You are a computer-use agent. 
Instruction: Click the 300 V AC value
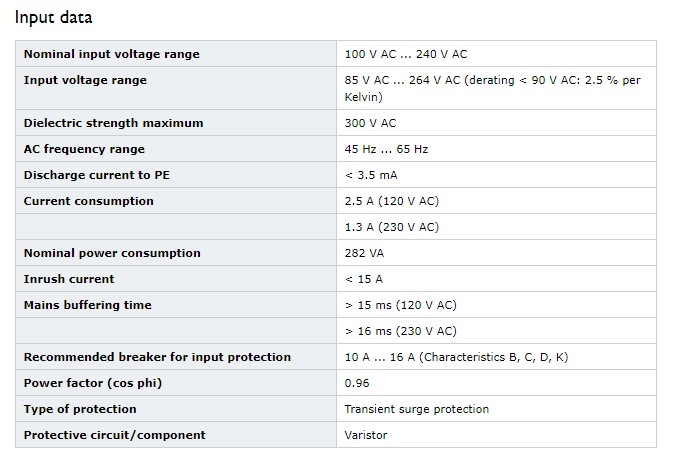point(370,123)
